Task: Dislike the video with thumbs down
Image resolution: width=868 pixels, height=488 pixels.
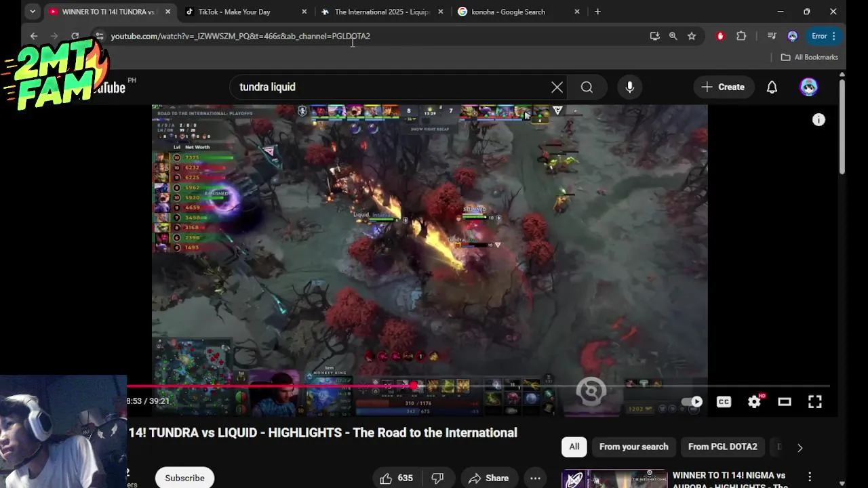Action: (438, 478)
